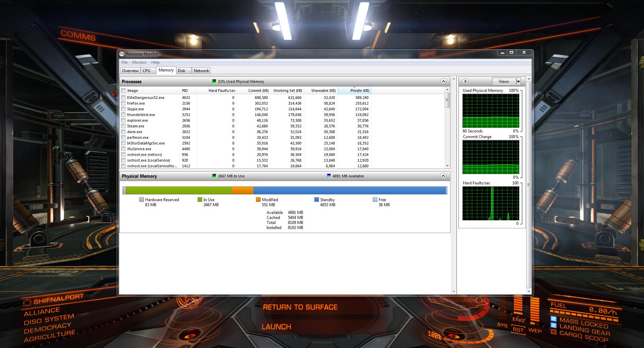Viewport: 644px width, 348px height.
Task: Click the Hard Faults/sec graph
Action: pos(491,203)
